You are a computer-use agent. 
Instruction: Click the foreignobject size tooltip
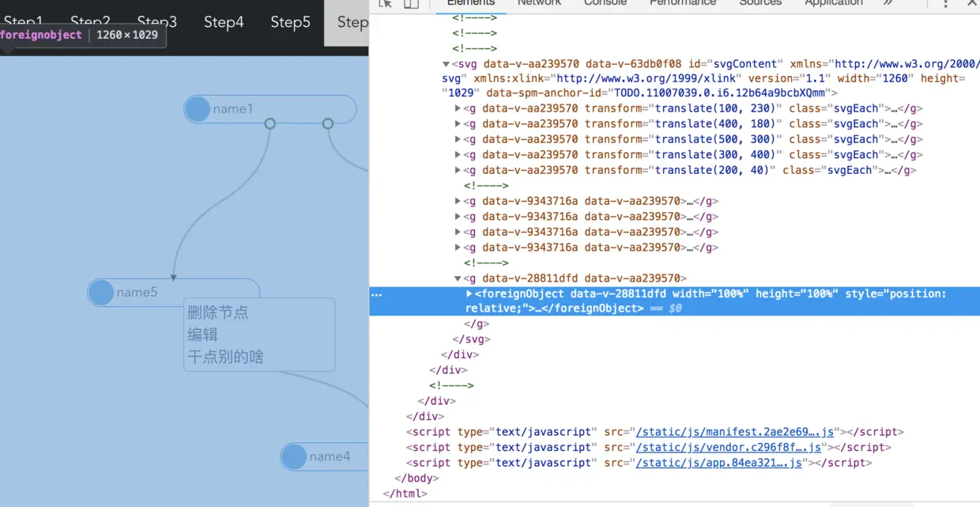[81, 35]
